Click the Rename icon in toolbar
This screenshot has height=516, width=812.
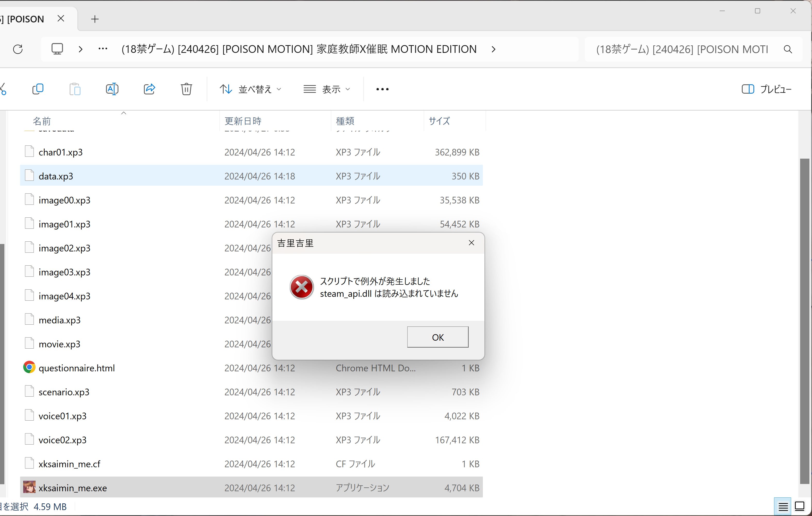(112, 89)
